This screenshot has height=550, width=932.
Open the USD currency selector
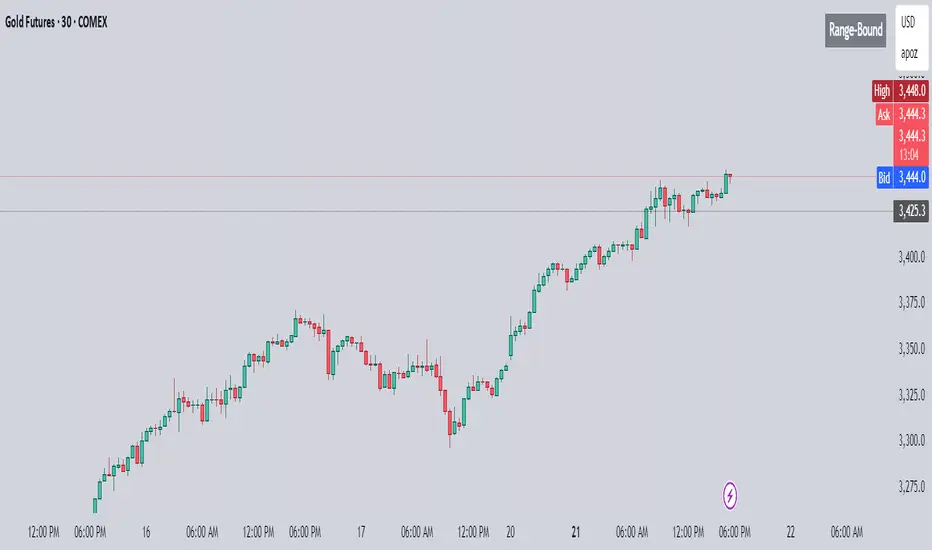coord(908,21)
